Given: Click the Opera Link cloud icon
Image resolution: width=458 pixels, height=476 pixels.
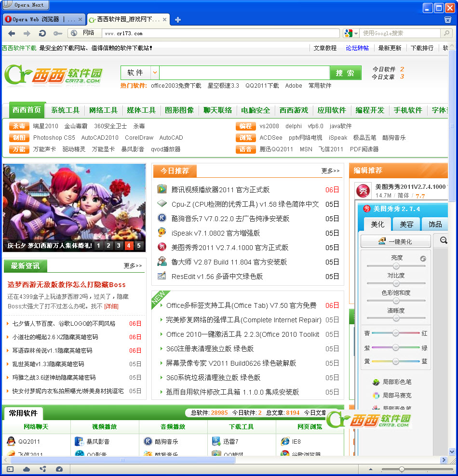Looking at the screenshot, I should point(27,469).
